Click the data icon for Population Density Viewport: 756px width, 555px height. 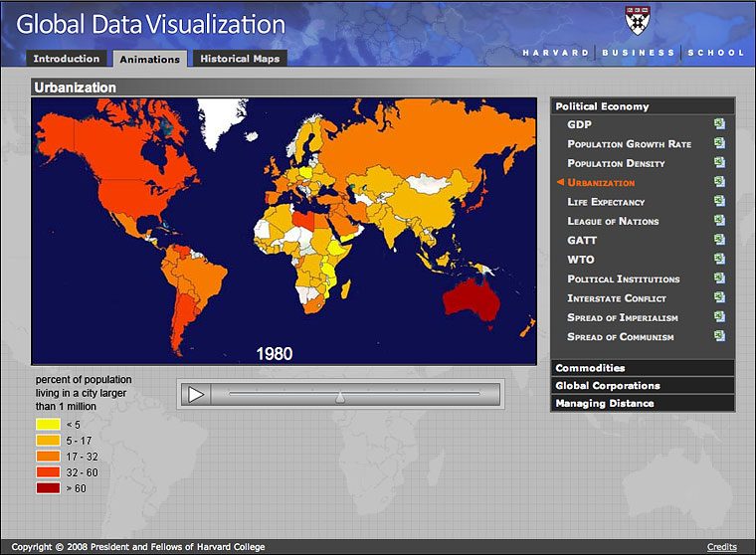(x=718, y=163)
